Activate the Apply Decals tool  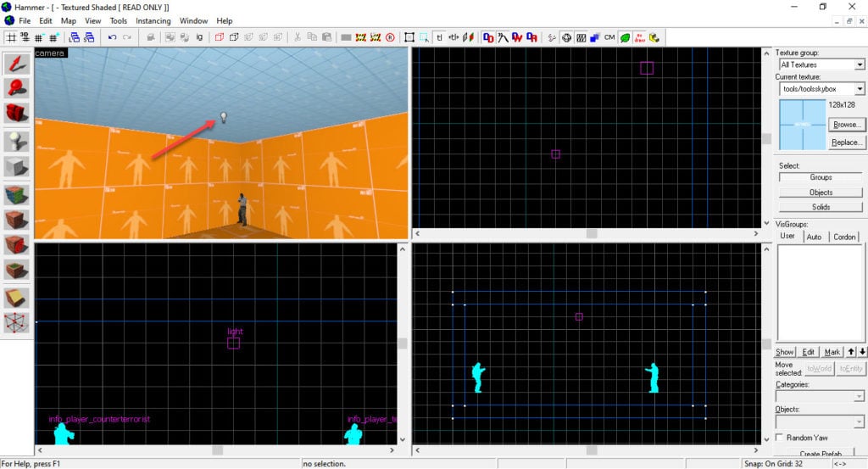[17, 244]
